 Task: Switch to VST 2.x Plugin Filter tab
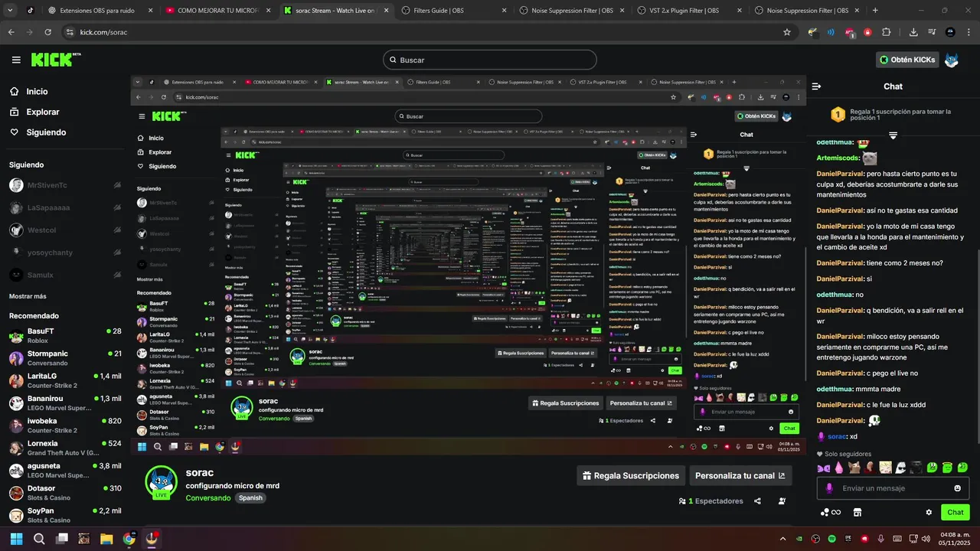[689, 11]
